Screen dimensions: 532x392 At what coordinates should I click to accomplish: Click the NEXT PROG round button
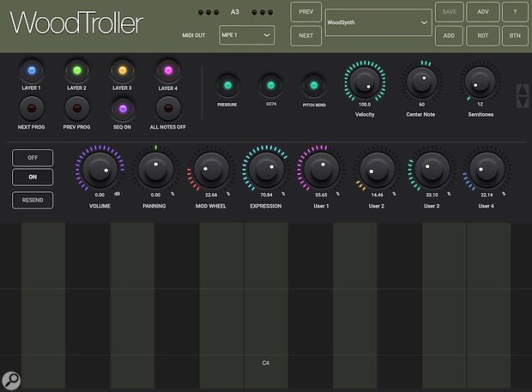coord(32,109)
